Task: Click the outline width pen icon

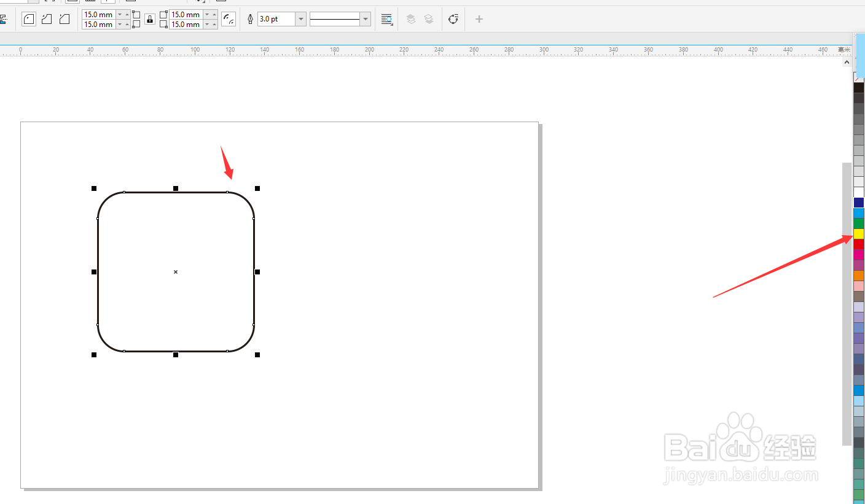Action: (x=250, y=19)
